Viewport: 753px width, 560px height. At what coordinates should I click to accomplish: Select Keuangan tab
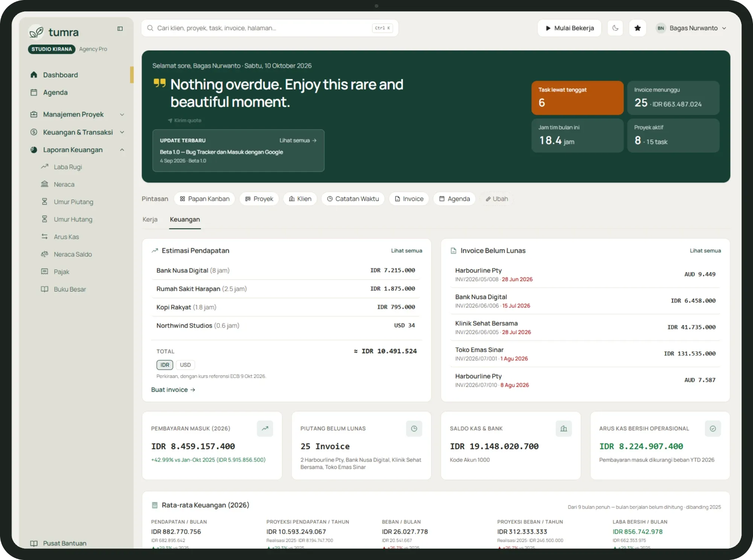coord(185,219)
